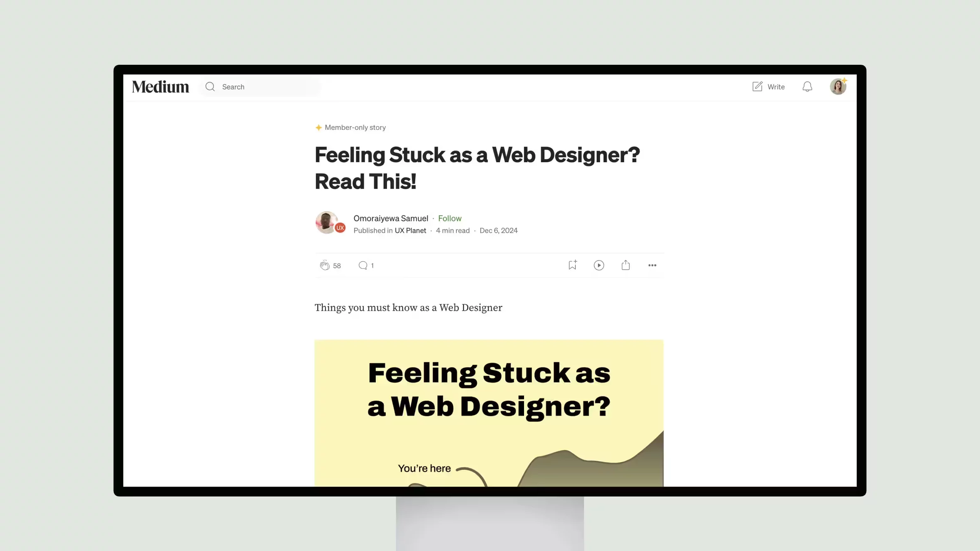Click the share icon

(625, 264)
